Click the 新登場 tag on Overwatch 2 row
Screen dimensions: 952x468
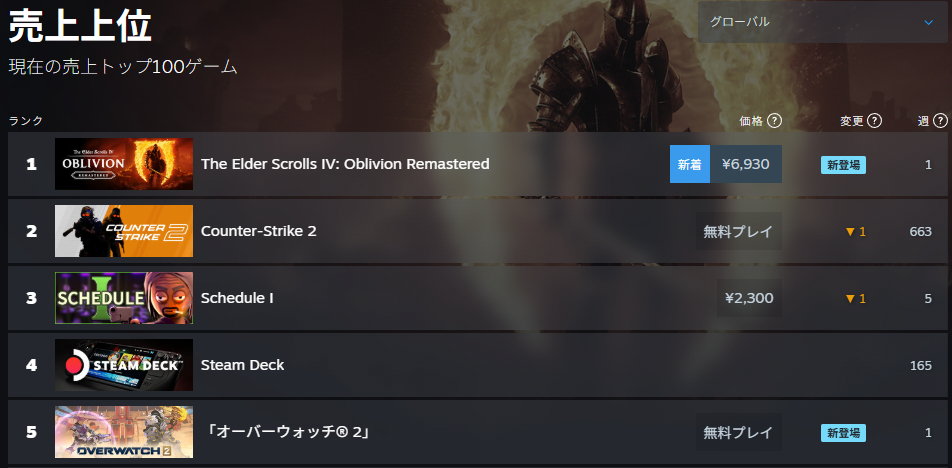click(843, 432)
